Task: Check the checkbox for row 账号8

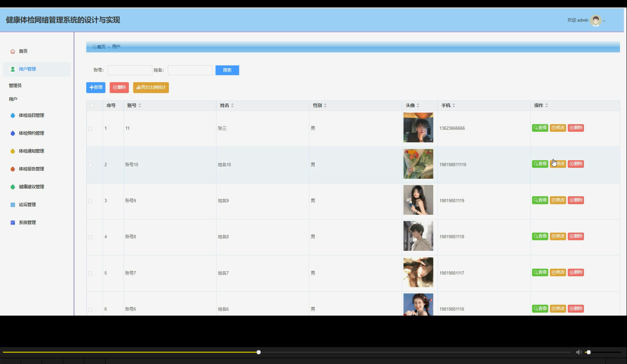Action: [90, 237]
